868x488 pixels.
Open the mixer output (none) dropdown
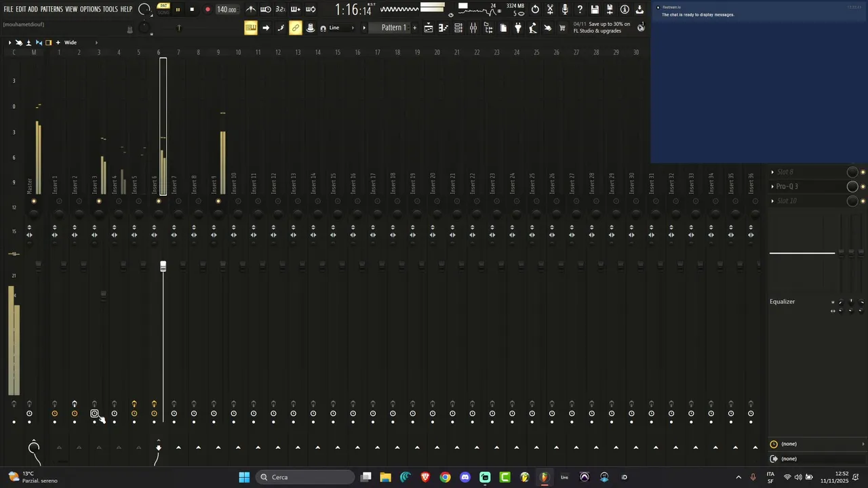[x=818, y=459]
